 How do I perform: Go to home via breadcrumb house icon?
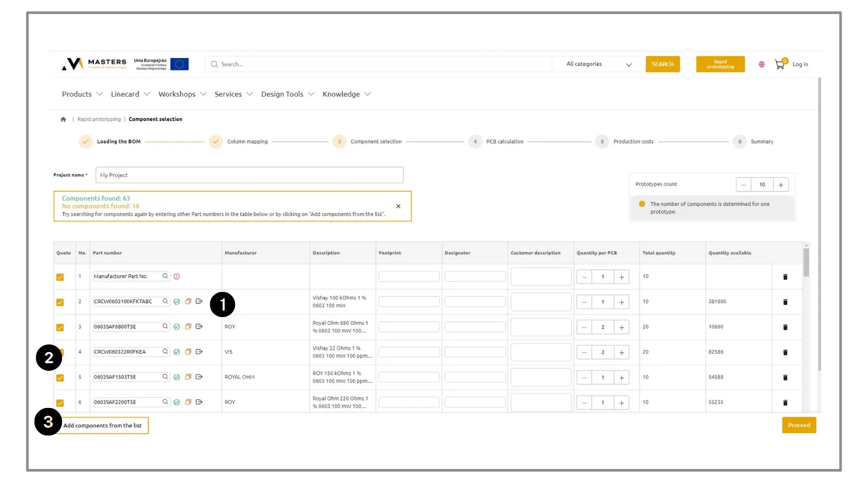point(63,119)
